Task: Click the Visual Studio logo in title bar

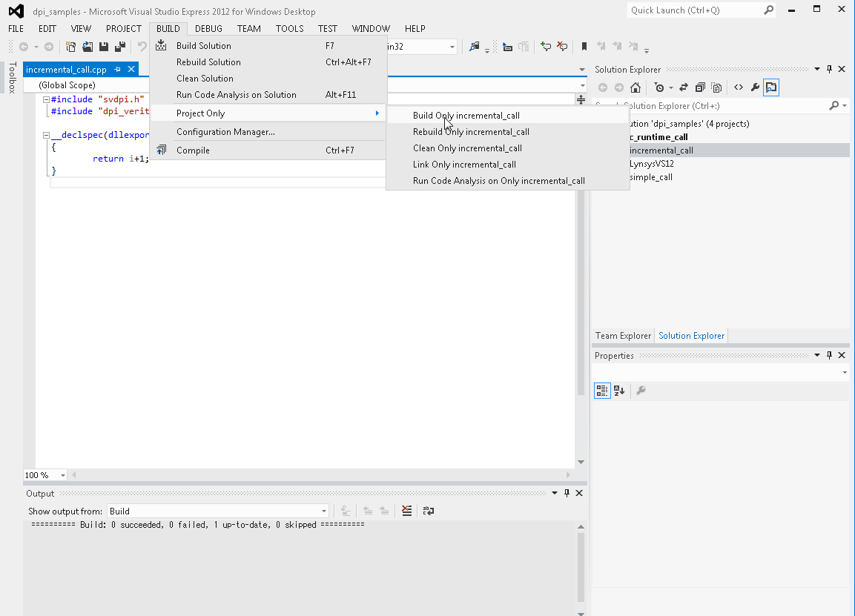Action: tap(16, 11)
